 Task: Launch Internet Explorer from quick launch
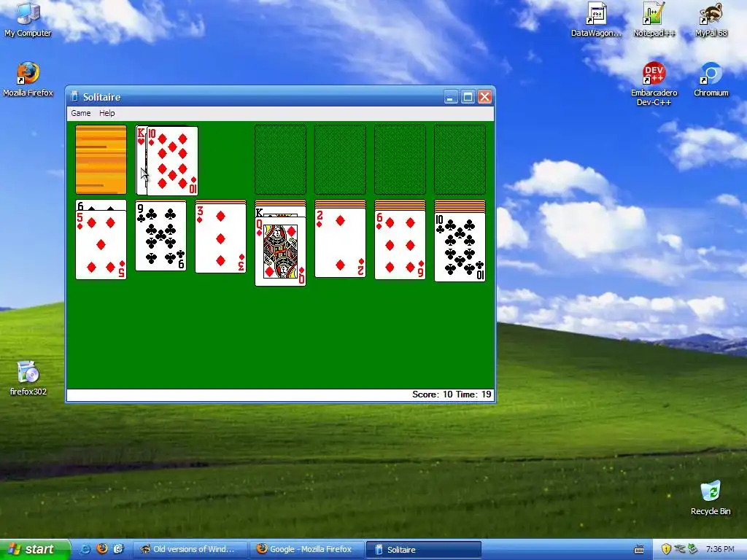tap(86, 549)
